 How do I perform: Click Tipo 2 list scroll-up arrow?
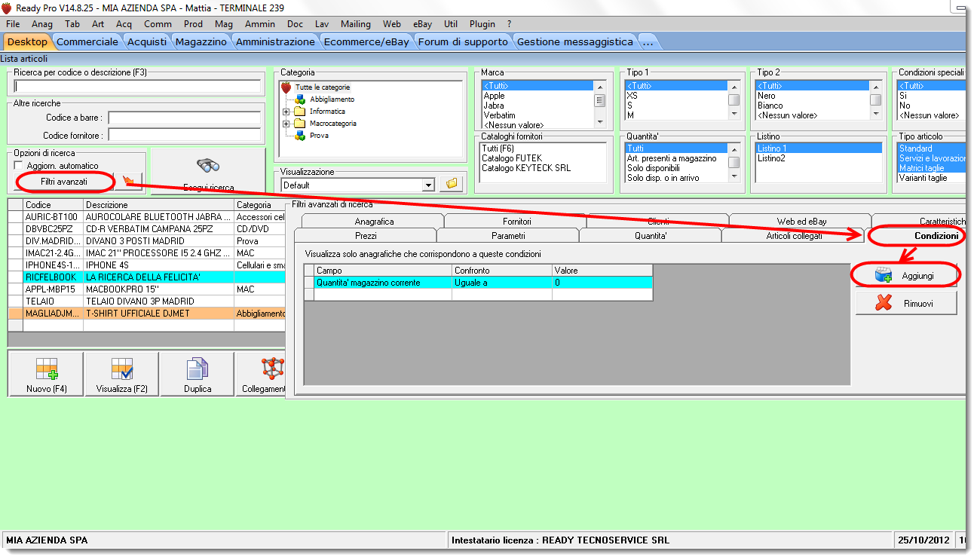click(x=876, y=86)
